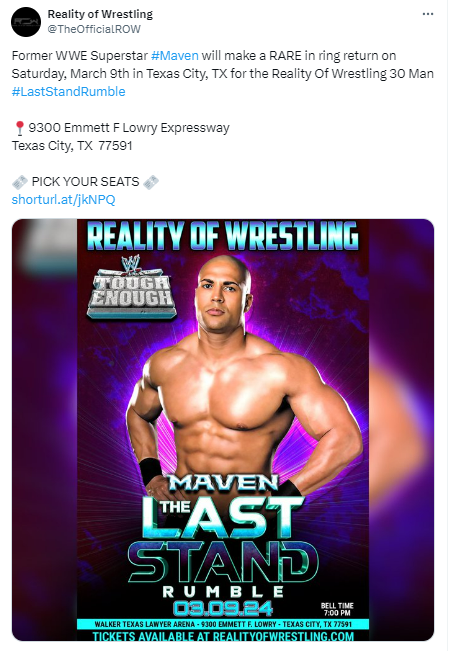Click the BELL TIME 7:00 PM text
454x651 pixels.
click(337, 609)
